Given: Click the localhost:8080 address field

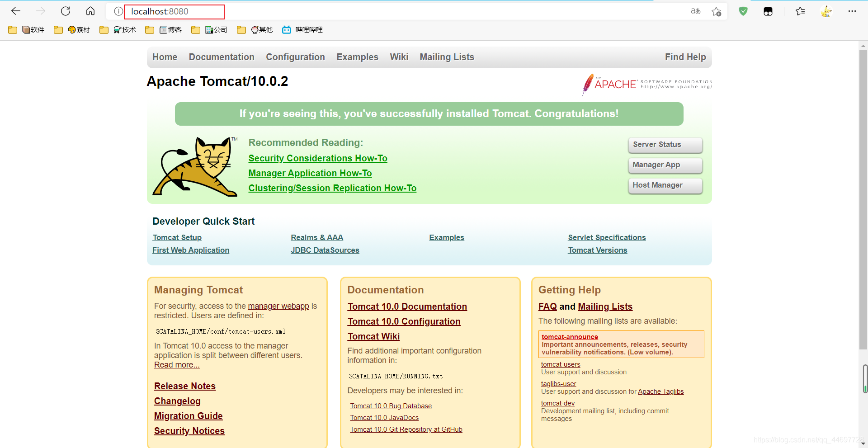Looking at the screenshot, I should pos(175,12).
